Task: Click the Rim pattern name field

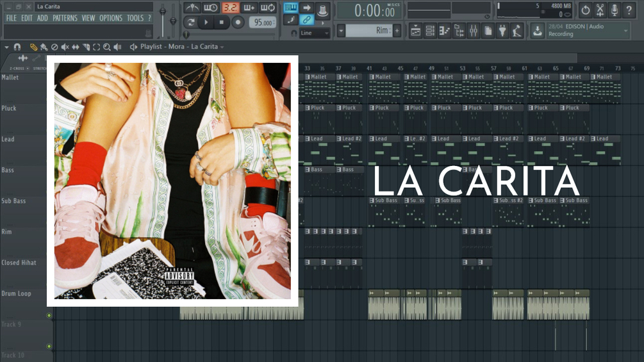Action: coord(369,31)
